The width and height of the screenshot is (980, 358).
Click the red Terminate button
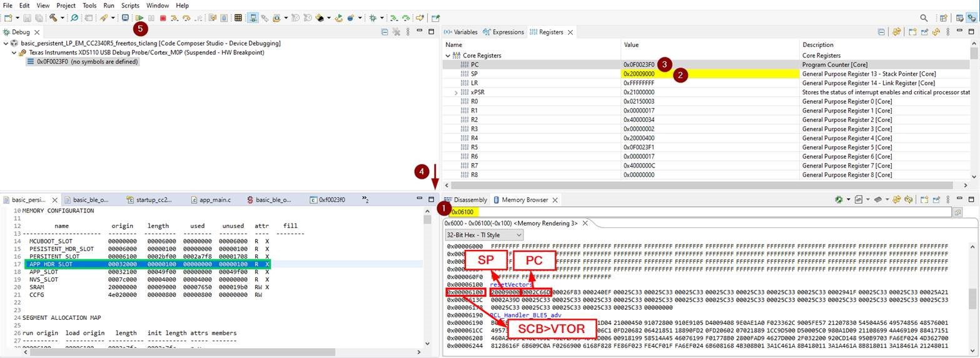point(163,18)
